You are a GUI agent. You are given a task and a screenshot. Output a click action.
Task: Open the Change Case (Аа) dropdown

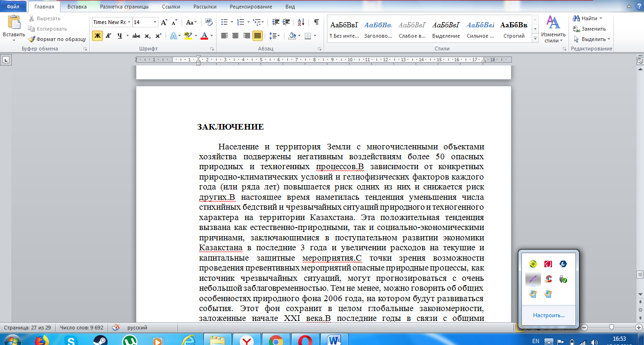[x=191, y=22]
